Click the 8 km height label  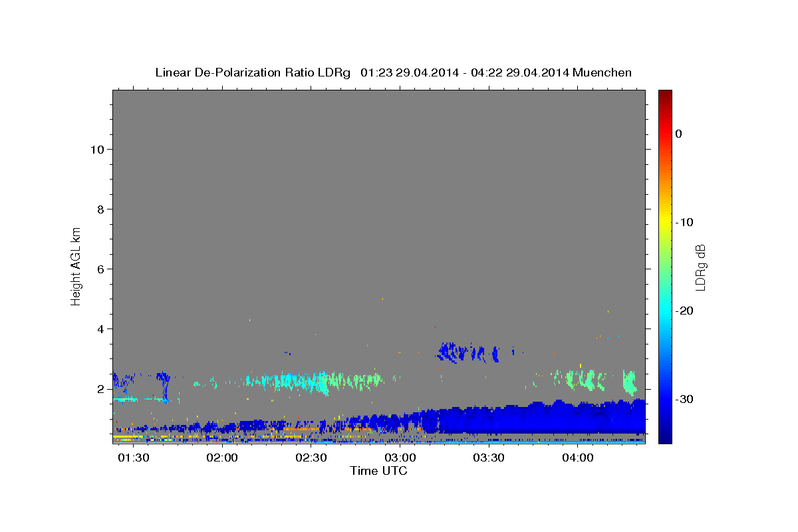(101, 209)
